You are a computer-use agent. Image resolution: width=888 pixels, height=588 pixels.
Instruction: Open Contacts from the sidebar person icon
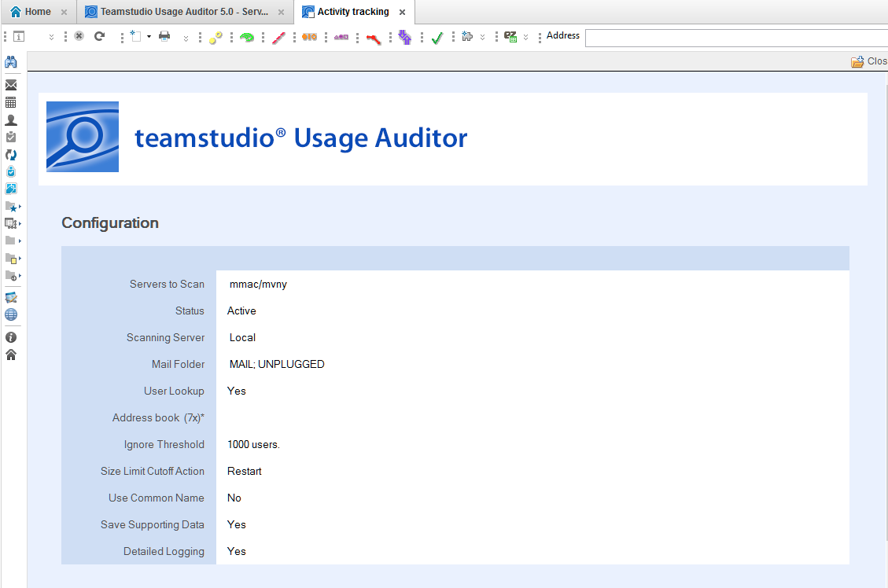(x=11, y=120)
